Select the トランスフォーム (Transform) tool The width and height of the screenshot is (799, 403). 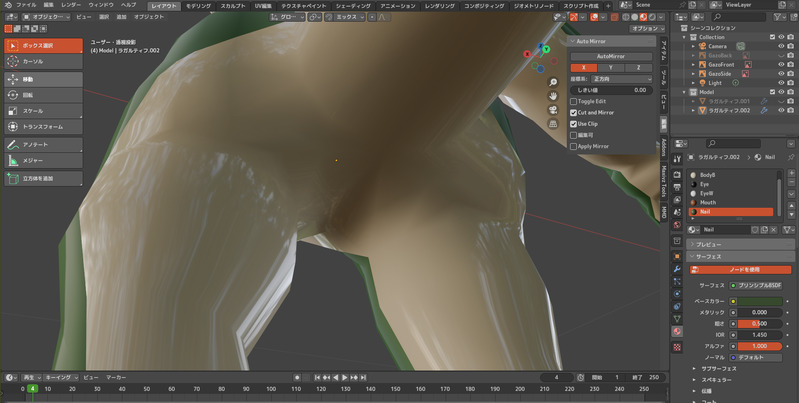[x=43, y=126]
